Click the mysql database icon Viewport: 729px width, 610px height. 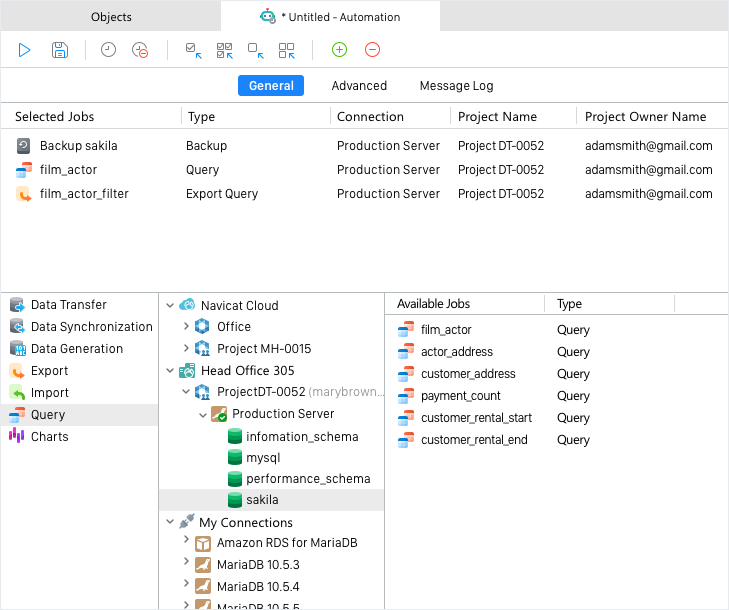[x=235, y=458]
